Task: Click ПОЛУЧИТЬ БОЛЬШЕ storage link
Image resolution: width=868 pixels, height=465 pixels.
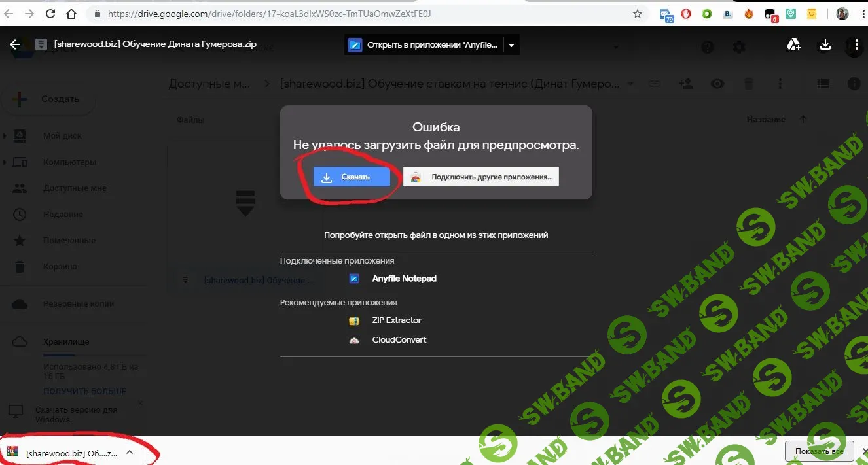Action: click(84, 391)
